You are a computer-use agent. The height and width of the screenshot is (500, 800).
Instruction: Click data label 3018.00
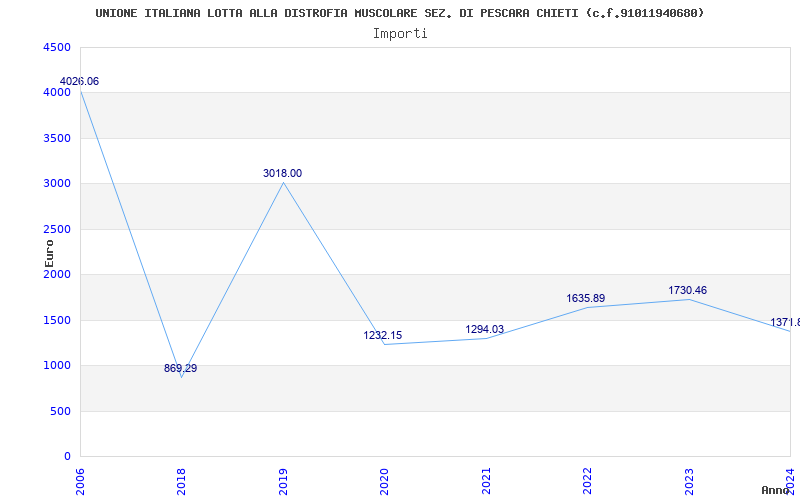[x=282, y=173]
